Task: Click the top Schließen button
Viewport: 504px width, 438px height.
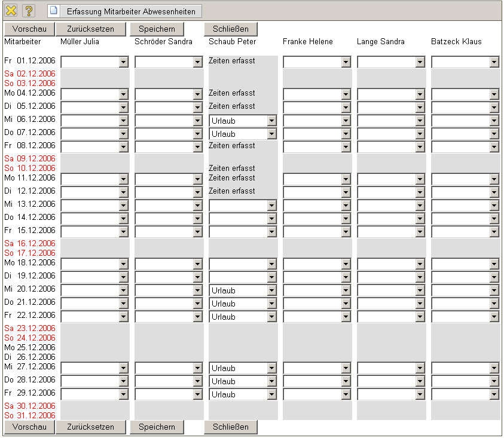Action: [x=230, y=29]
